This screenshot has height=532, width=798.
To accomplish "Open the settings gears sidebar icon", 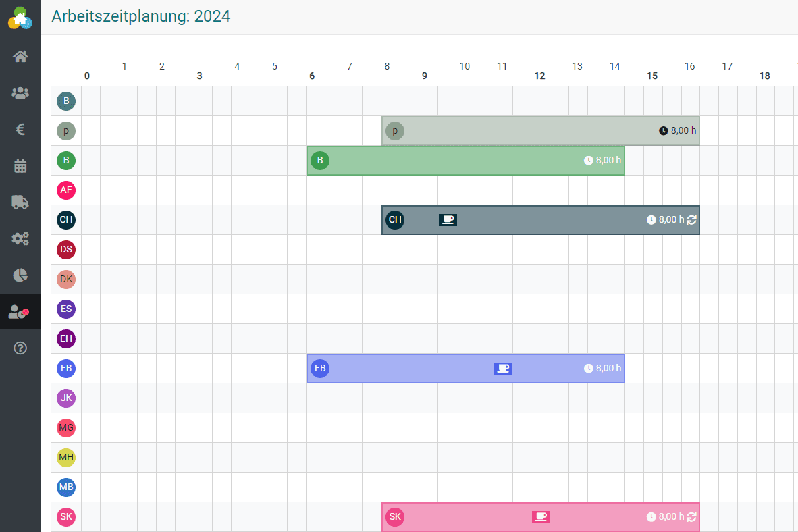I will pyautogui.click(x=20, y=239).
